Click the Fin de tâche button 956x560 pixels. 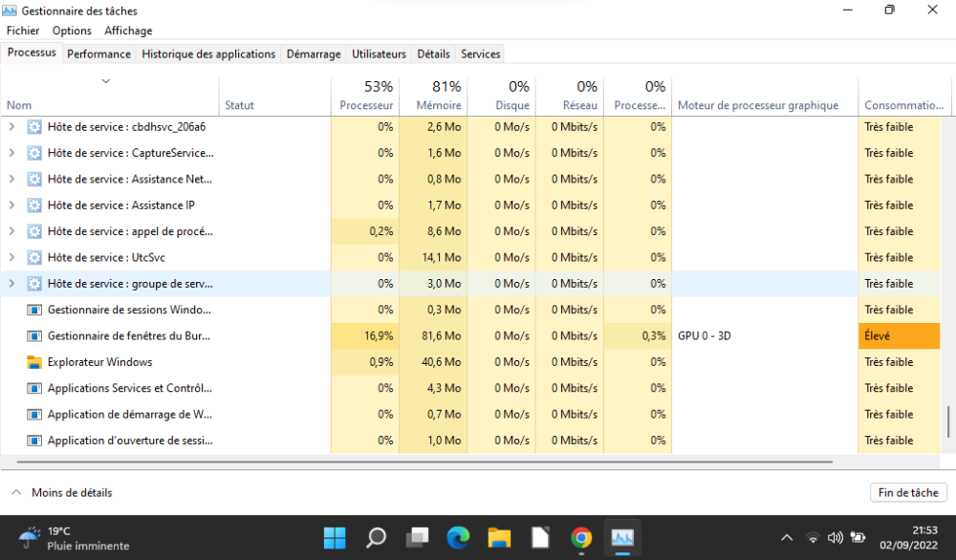pos(907,493)
